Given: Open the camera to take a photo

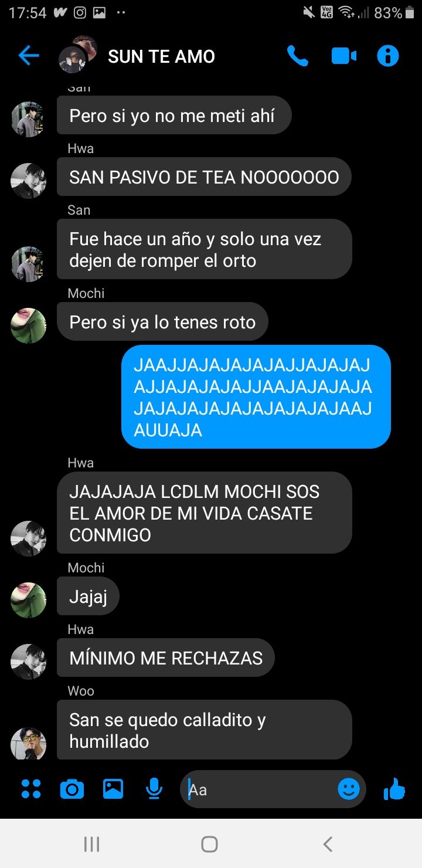Looking at the screenshot, I should 72,789.
